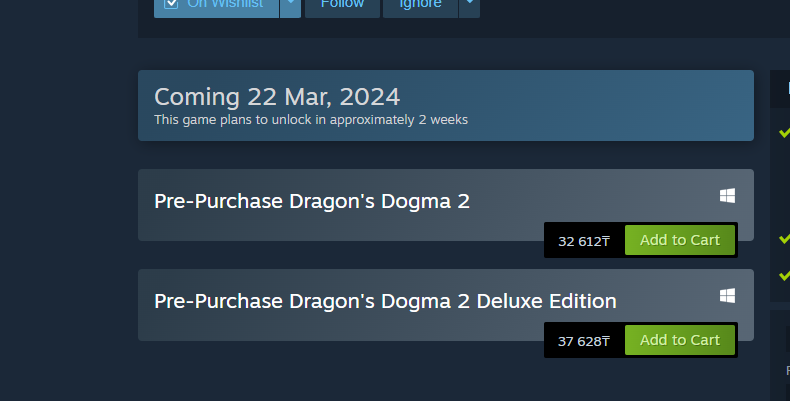Click the 37 628₸ price label

tap(584, 342)
